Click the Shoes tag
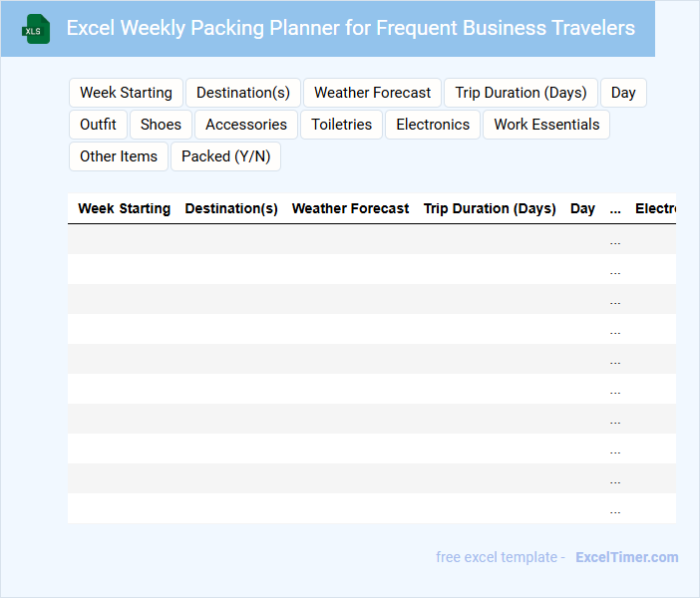The width and height of the screenshot is (700, 598). tap(161, 125)
